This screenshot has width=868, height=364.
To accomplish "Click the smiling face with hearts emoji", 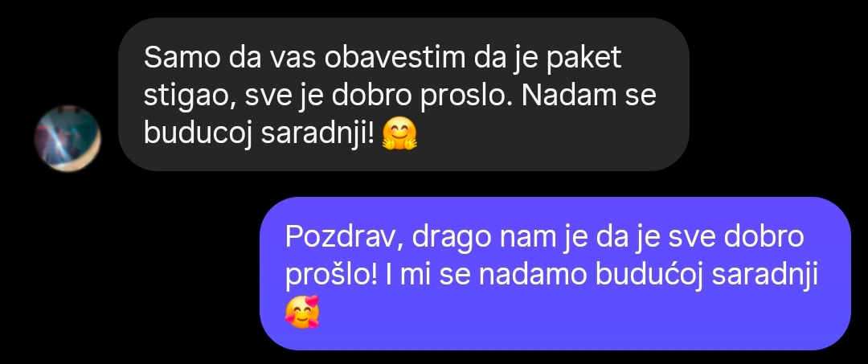I will click(302, 313).
